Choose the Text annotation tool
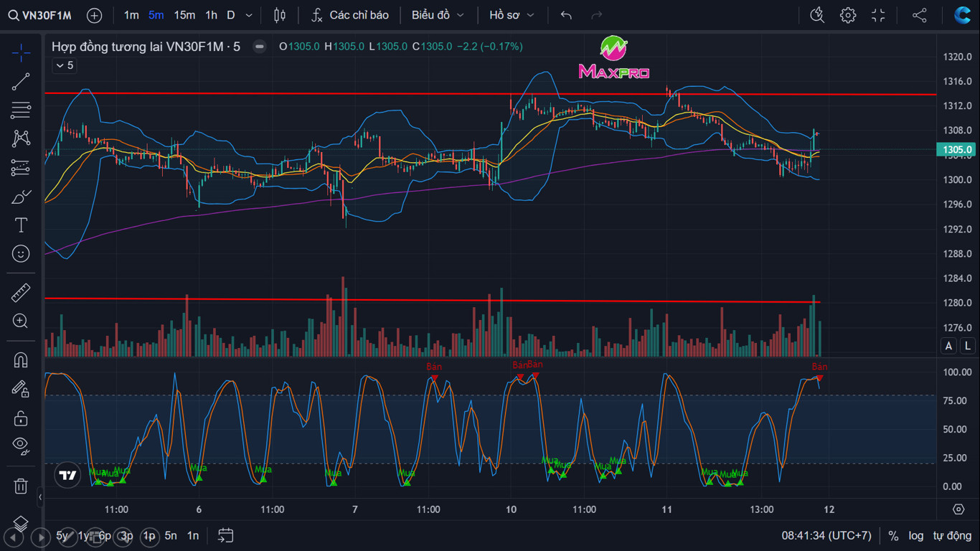This screenshot has width=980, height=551. (x=21, y=225)
